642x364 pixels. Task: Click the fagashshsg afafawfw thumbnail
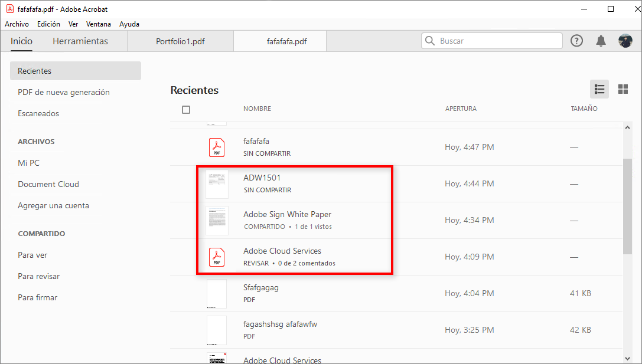[217, 330]
